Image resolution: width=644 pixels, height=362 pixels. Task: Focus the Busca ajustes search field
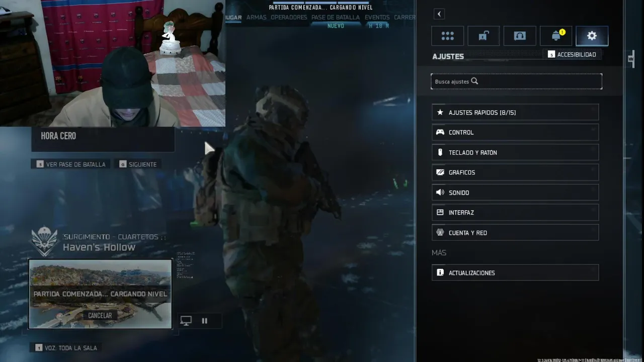[516, 81]
